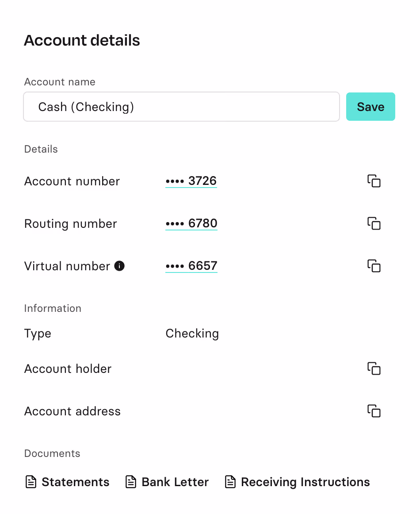Click the Receiving Instructions document icon
The height and width of the screenshot is (514, 420).
click(230, 482)
